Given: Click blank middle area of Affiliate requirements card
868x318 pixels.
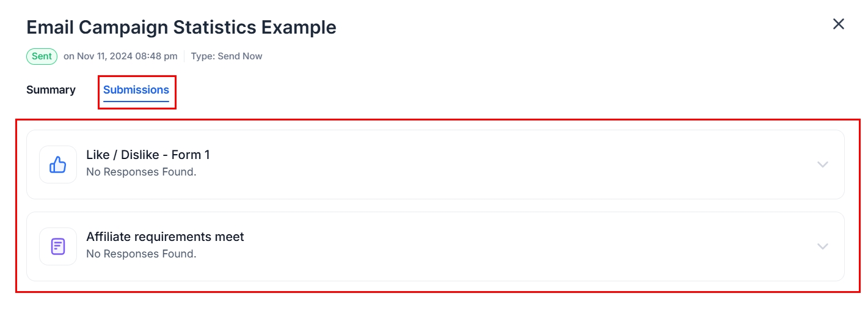Looking at the screenshot, I should [489, 246].
